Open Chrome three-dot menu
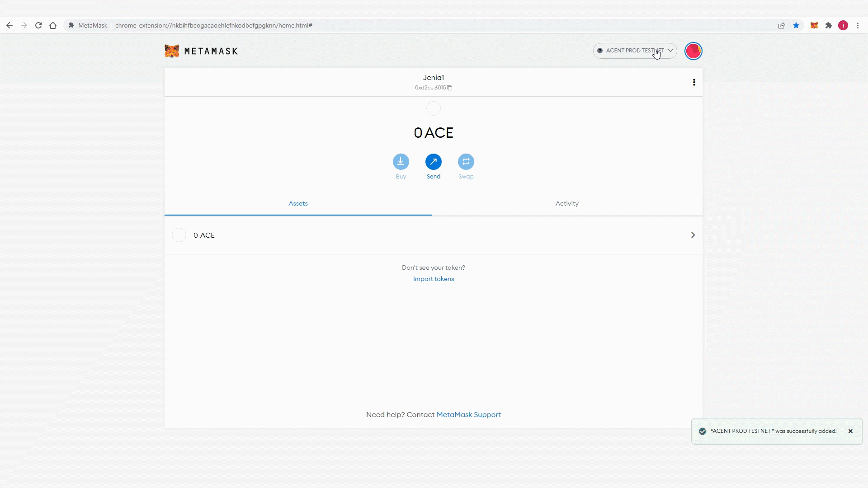The width and height of the screenshot is (868, 488). [x=858, y=25]
